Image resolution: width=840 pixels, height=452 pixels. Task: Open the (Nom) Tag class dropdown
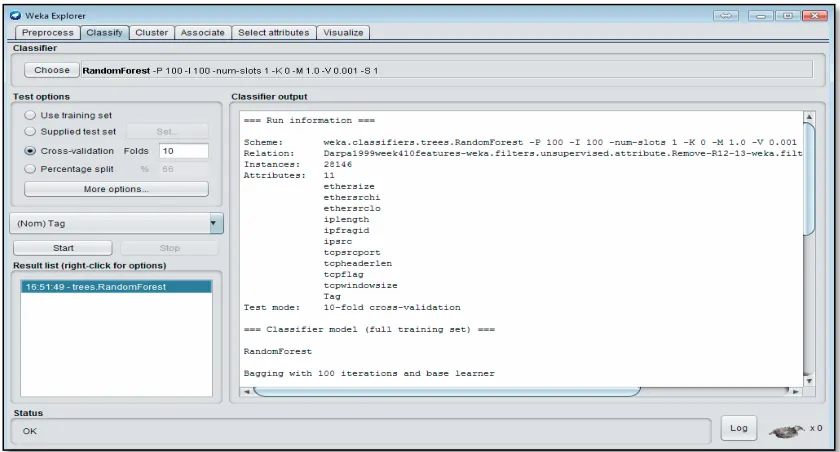[116, 223]
